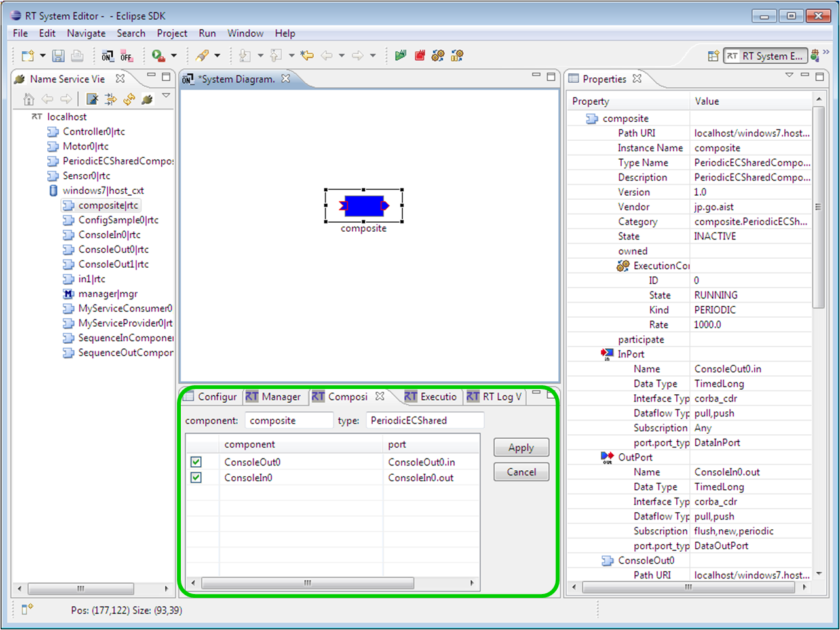Close the Composi view tab
The height and width of the screenshot is (630, 840).
[379, 396]
